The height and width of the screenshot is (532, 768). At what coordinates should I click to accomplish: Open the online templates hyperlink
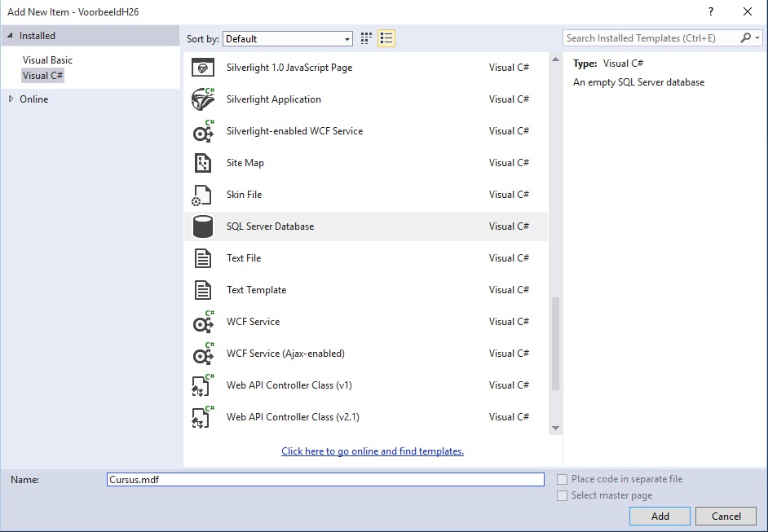click(373, 451)
